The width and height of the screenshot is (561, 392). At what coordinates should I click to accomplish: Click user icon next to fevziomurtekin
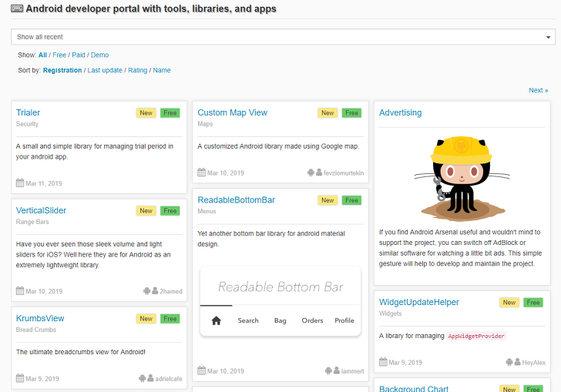coord(319,173)
